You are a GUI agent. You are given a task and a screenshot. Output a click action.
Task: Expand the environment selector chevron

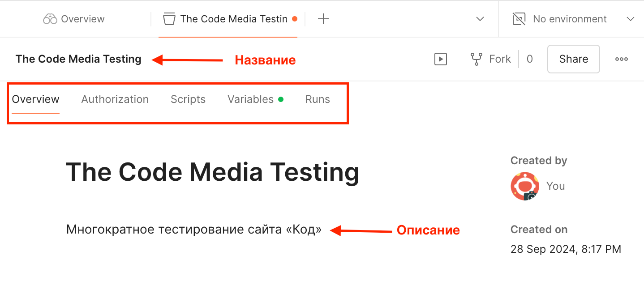tap(631, 19)
